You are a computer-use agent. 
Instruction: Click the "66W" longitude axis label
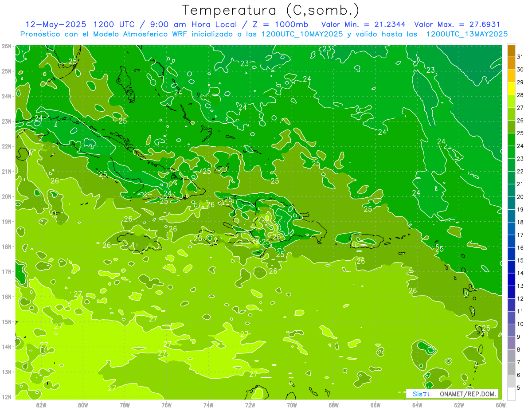pyautogui.click(x=376, y=405)
